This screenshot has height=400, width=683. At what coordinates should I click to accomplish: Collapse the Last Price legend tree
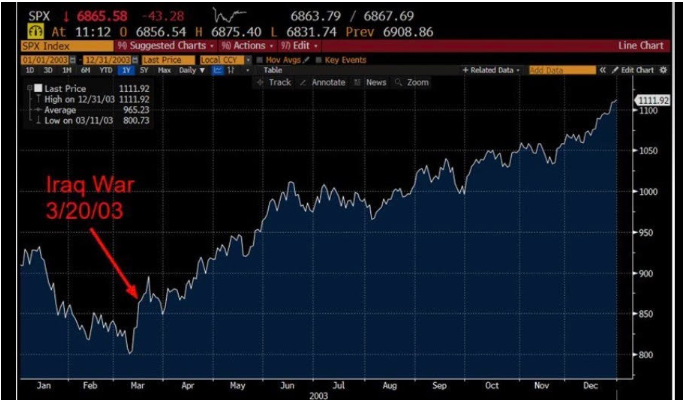29,88
